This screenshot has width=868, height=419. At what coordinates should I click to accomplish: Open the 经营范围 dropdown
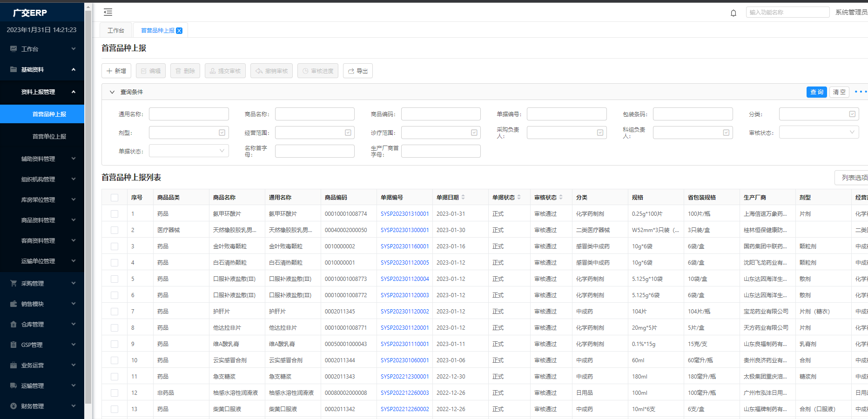tap(315, 133)
